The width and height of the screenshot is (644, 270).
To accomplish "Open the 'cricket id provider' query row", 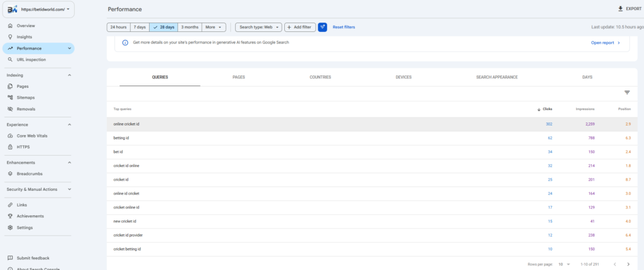I will click(x=372, y=235).
